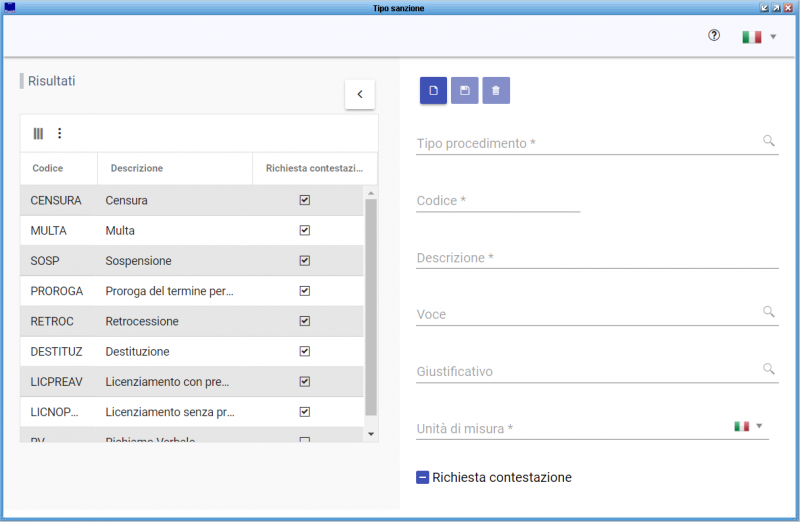Screen dimensions: 800x522
Task: Open the language flag dropdown in header
Action: point(759,37)
